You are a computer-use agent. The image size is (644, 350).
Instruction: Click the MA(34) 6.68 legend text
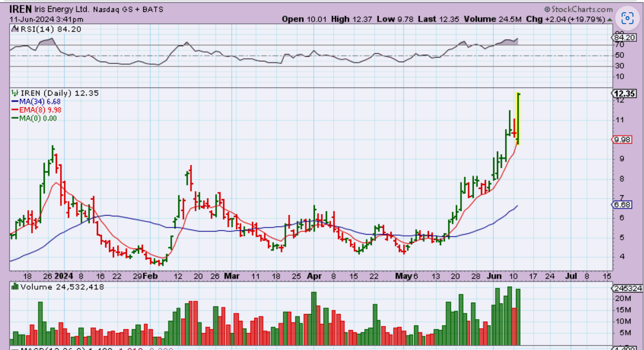pyautogui.click(x=40, y=102)
